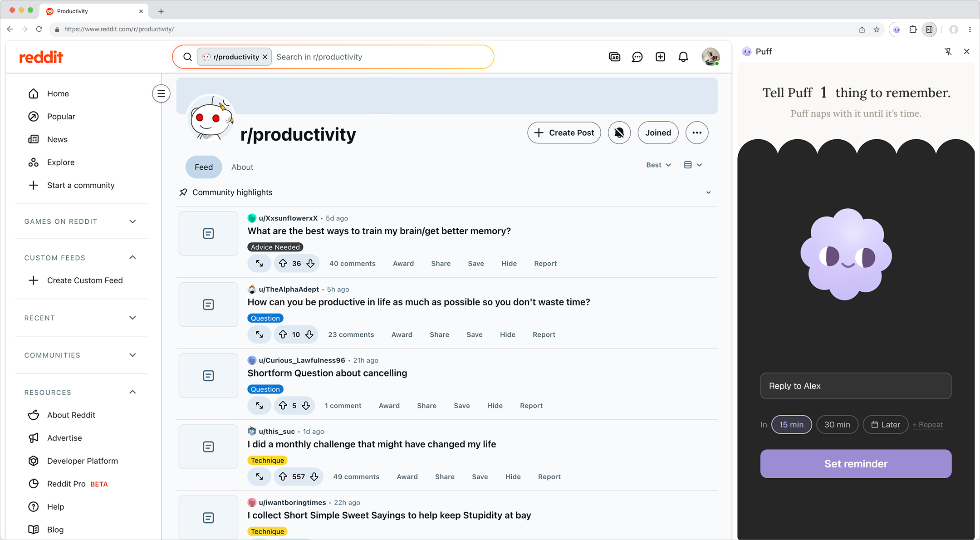Toggle community notification bell mute button
This screenshot has width=980, height=540.
point(619,133)
